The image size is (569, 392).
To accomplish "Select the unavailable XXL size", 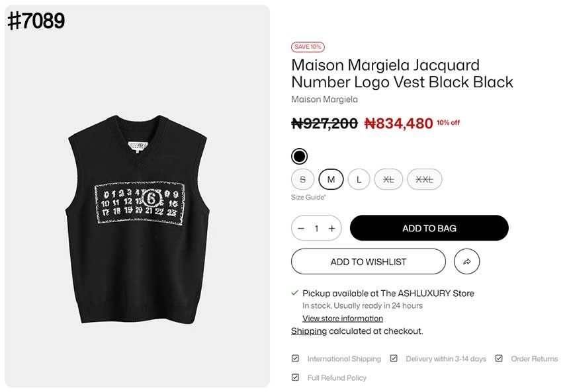I will point(424,179).
